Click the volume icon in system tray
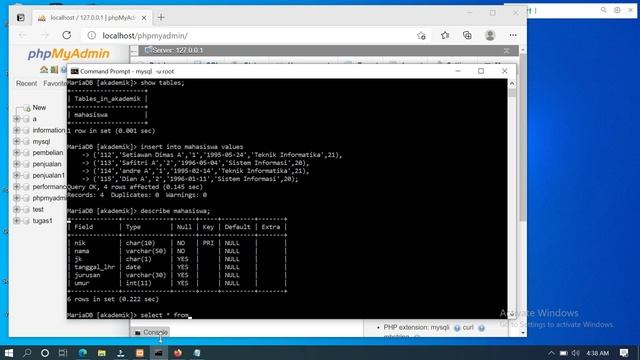The width and height of the screenshot is (640, 360). [x=576, y=353]
